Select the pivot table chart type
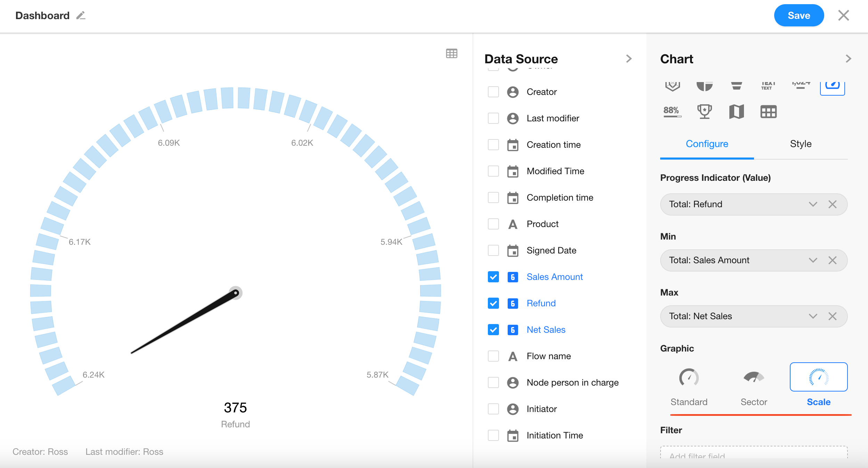 (x=768, y=112)
